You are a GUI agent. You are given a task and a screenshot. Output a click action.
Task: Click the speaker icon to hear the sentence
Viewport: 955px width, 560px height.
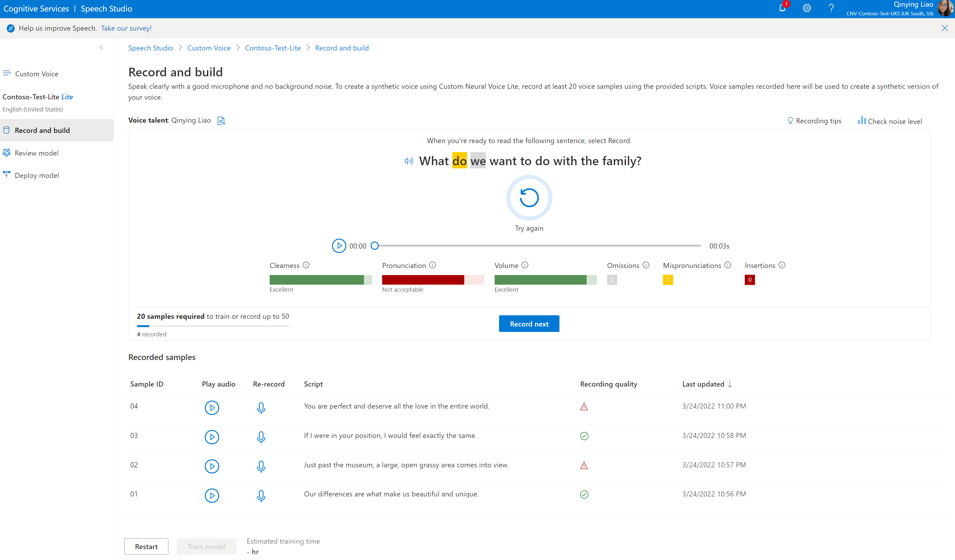pos(409,161)
